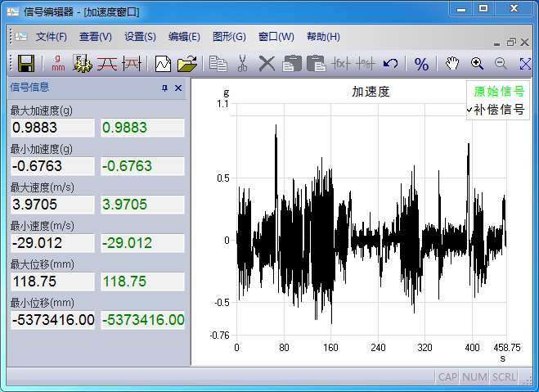Viewport: 539px width, 392px height.
Task: Click the NUM status bar indicator
Action: [474, 377]
